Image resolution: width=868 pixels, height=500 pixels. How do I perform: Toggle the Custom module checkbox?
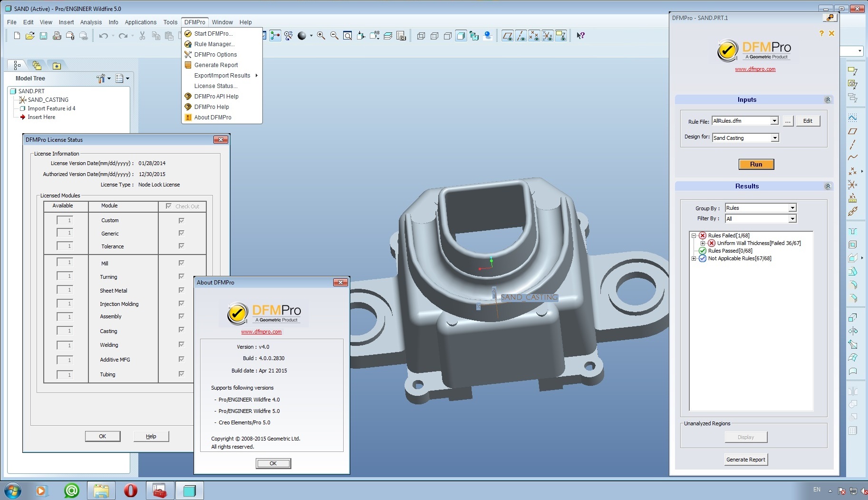tap(182, 220)
